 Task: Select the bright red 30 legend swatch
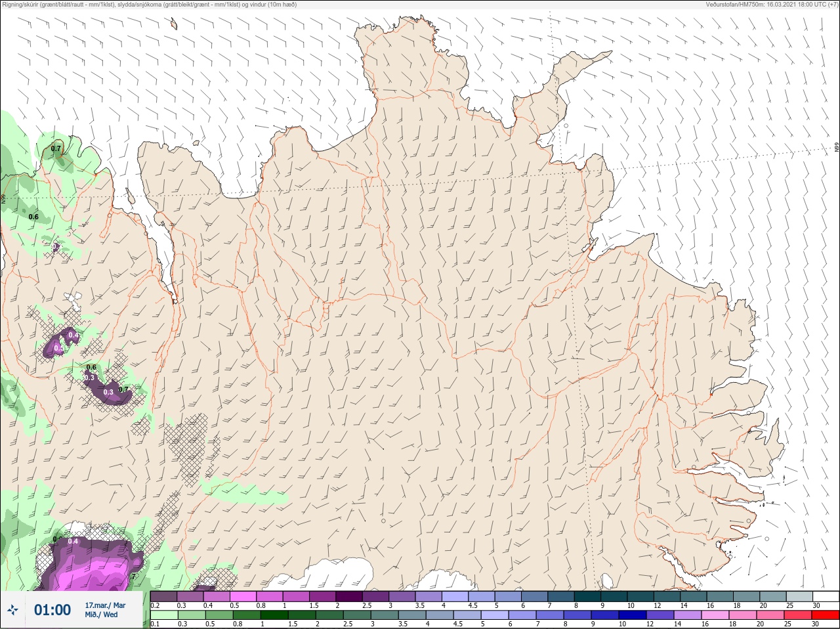(825, 615)
